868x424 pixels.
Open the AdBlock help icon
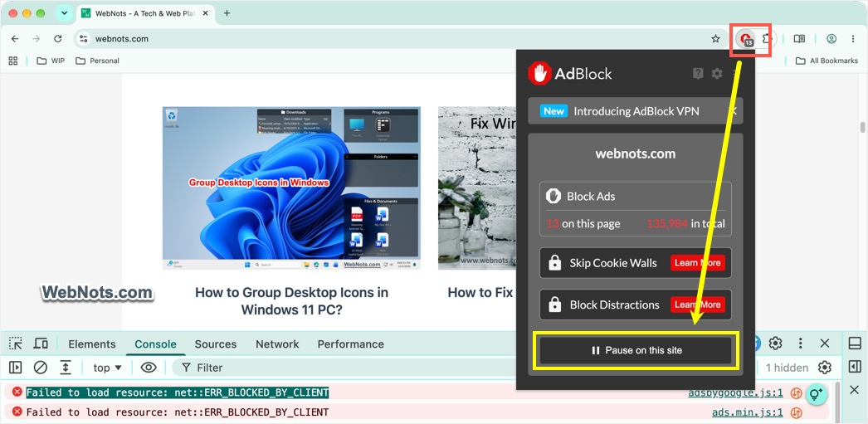(x=698, y=74)
